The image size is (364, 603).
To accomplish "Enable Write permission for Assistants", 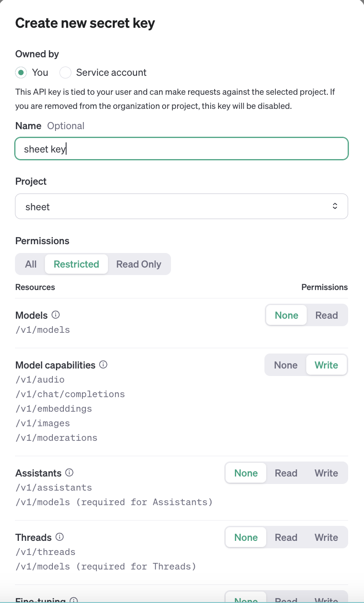I will click(x=326, y=473).
